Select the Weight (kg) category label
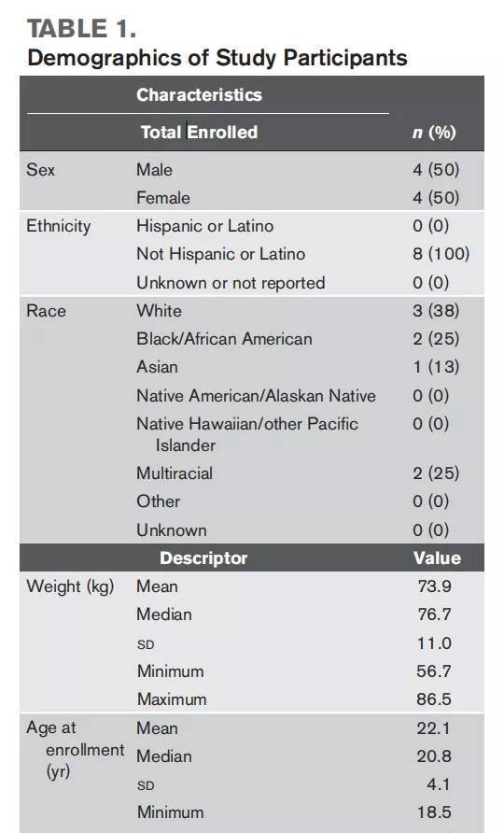 70,587
